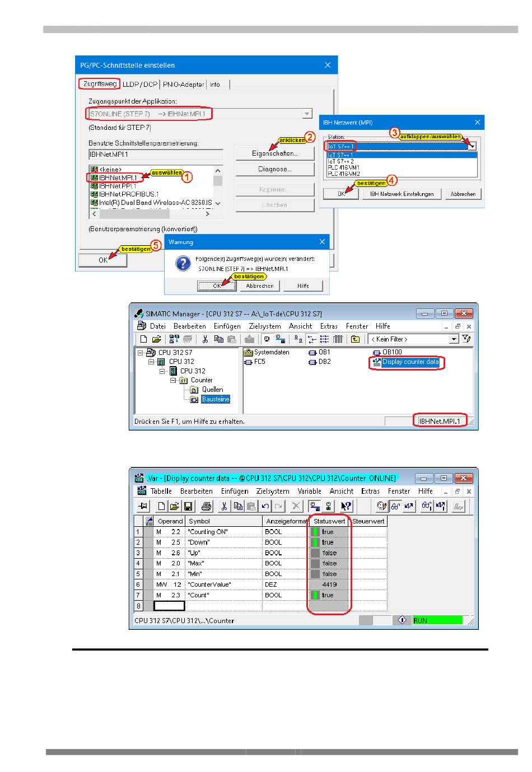Open the Tabelle menu in the Var window

point(161,492)
